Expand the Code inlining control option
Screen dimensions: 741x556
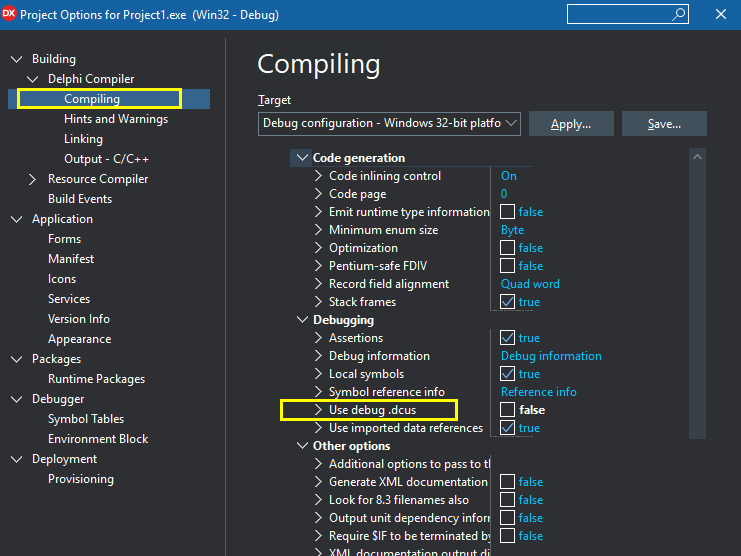(318, 176)
